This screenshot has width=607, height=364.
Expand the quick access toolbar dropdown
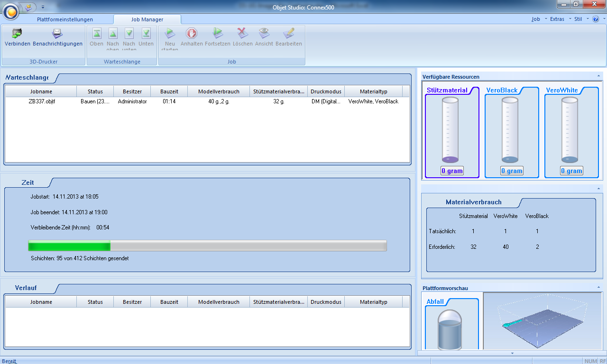pos(43,7)
